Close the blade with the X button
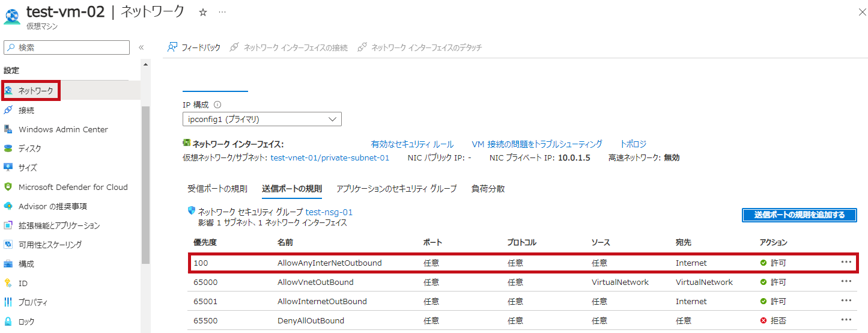The image size is (868, 333). [863, 12]
